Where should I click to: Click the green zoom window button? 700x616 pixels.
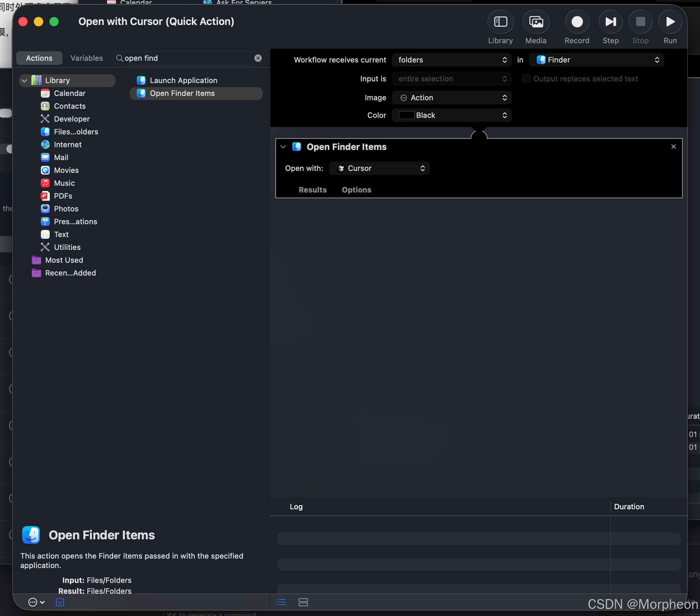coord(54,22)
